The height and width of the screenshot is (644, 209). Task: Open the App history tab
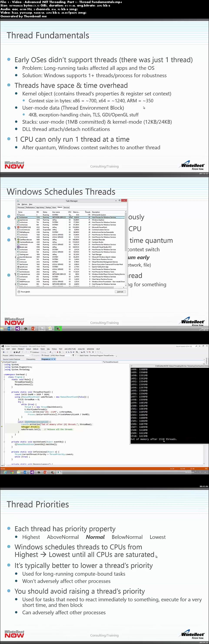point(40,208)
